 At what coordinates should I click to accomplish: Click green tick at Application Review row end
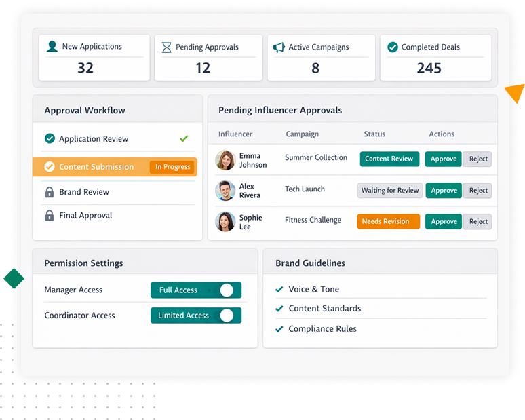(184, 138)
